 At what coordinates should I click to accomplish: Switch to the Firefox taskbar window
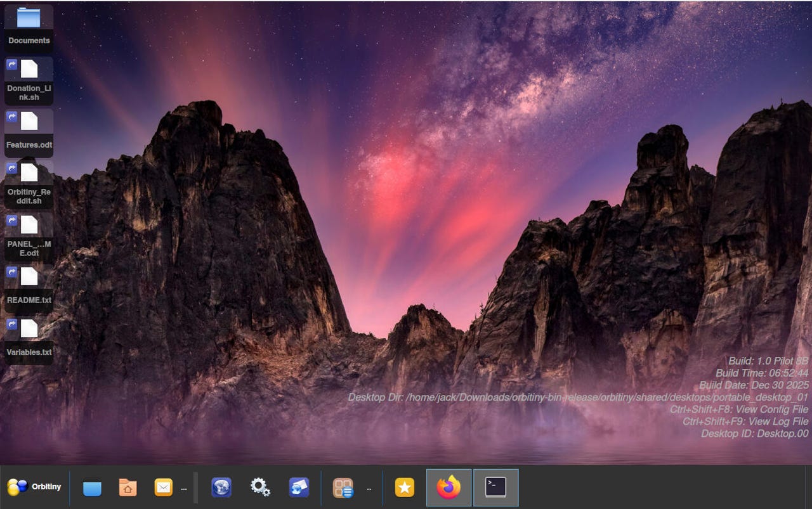tap(449, 487)
